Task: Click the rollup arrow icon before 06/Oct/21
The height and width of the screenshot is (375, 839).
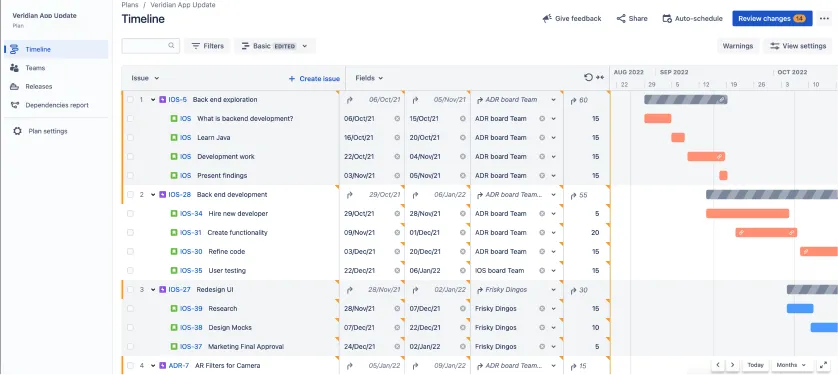Action: coord(350,100)
